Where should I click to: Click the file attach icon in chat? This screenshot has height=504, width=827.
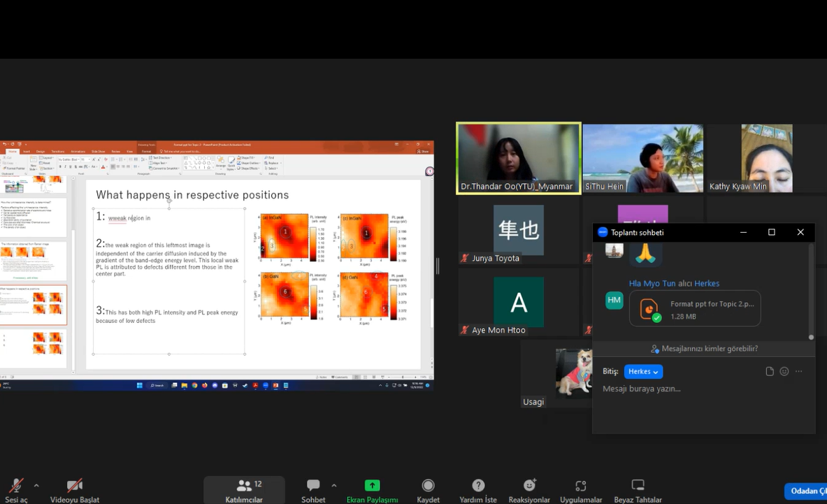pyautogui.click(x=770, y=371)
